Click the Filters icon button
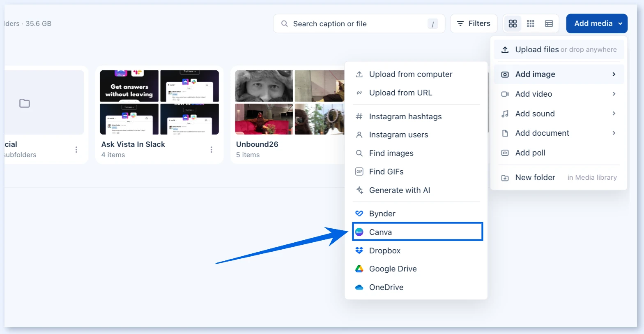 click(x=474, y=23)
